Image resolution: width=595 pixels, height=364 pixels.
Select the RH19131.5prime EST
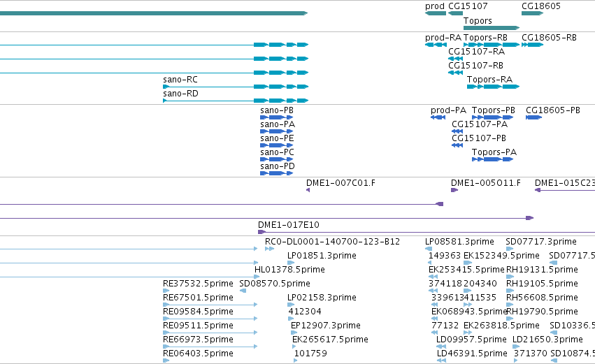(x=510, y=277)
